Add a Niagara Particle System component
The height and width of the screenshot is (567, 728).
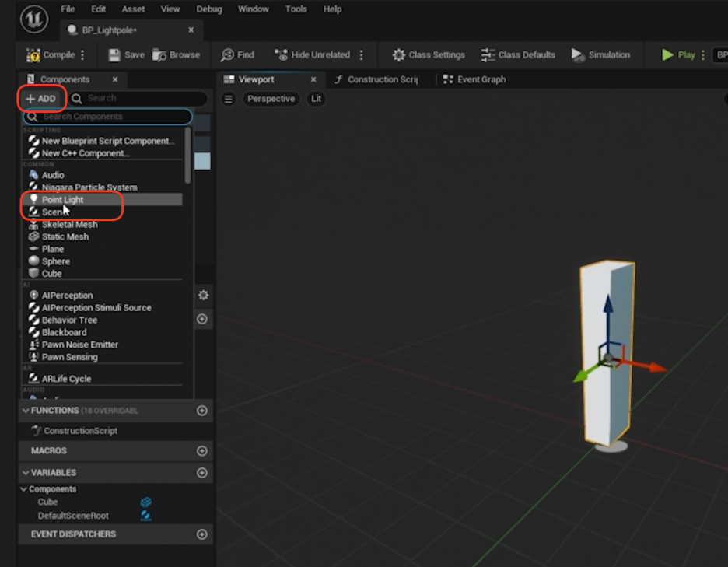[x=102, y=187]
